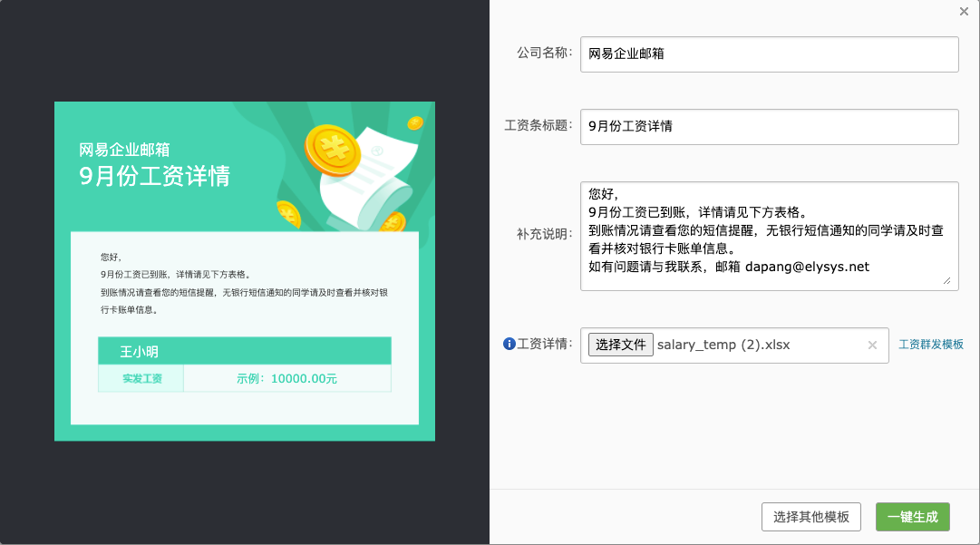
Task: Open the 工资群发模板 link
Action: pyautogui.click(x=931, y=345)
